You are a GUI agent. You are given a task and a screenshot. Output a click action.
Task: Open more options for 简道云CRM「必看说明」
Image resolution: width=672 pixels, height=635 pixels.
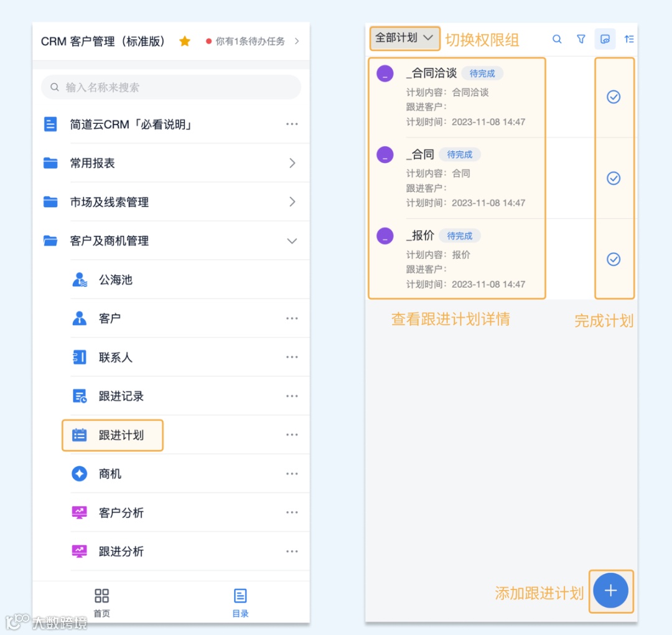292,125
